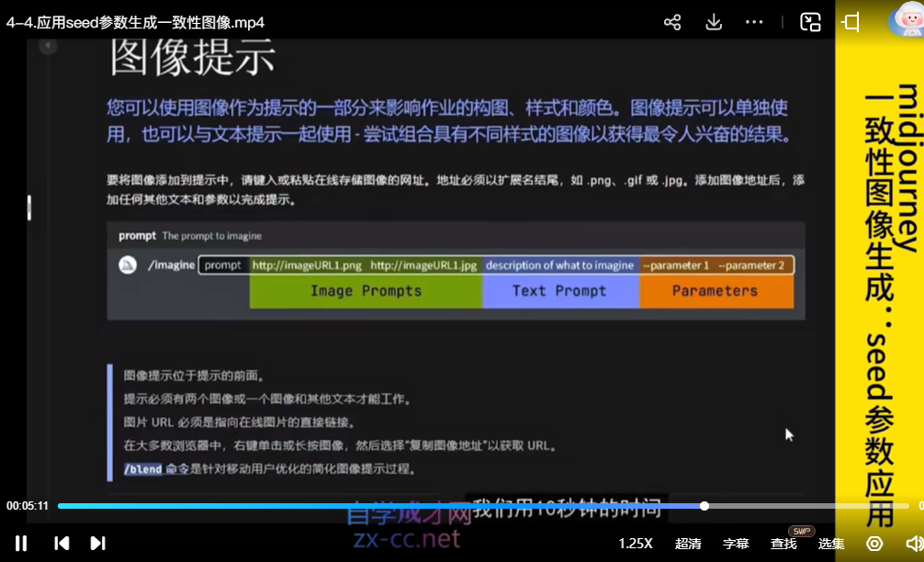Open 选集 episode list

(x=831, y=543)
